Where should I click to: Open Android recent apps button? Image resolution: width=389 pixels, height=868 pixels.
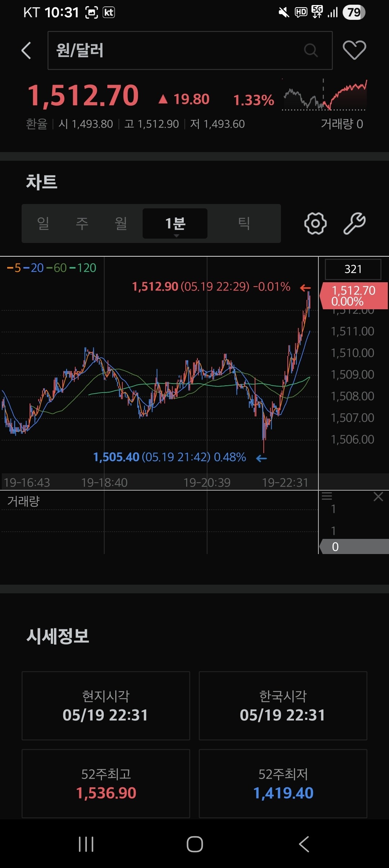tap(86, 844)
